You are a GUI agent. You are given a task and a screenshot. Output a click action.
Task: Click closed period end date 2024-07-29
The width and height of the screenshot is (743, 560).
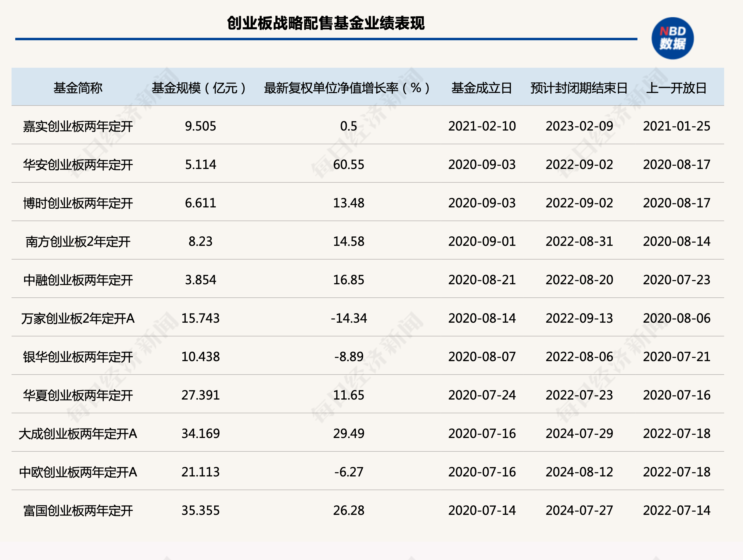(x=580, y=434)
